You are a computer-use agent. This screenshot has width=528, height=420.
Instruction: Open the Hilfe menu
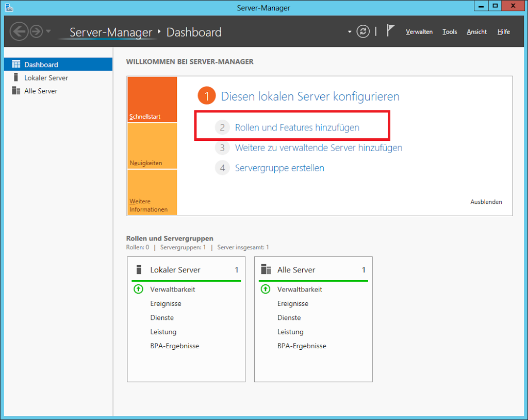503,32
